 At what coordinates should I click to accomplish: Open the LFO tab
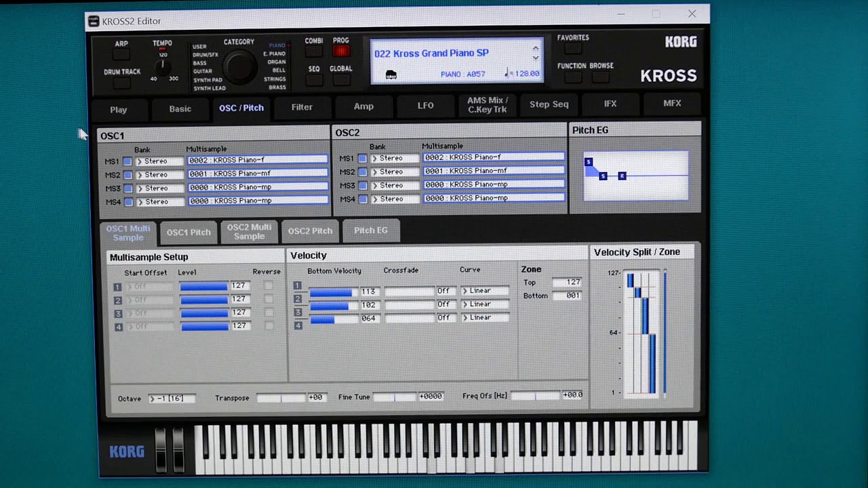tap(425, 106)
